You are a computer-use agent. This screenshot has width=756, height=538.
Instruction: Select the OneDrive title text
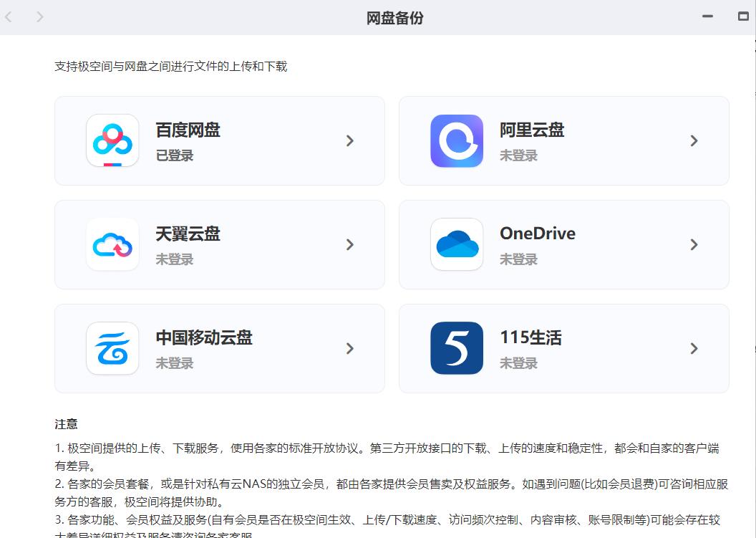[538, 234]
